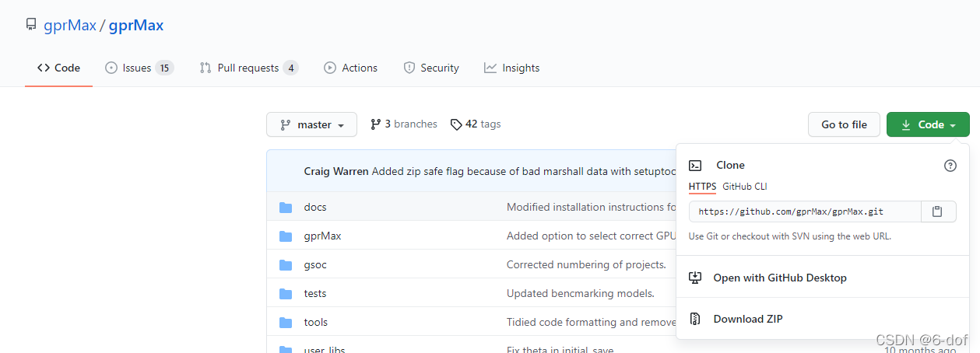Screen dimensions: 980x353
Task: Click the Download ZIP archive icon
Action: pos(696,319)
